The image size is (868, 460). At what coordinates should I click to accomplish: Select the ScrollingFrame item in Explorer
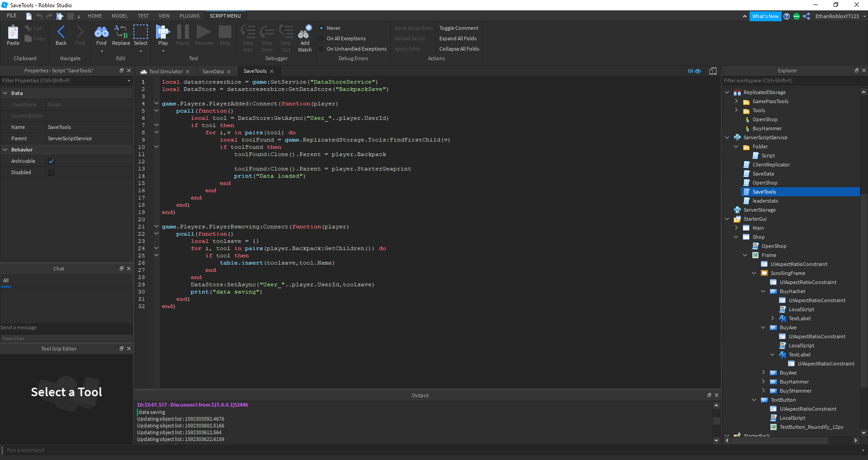[x=788, y=273]
